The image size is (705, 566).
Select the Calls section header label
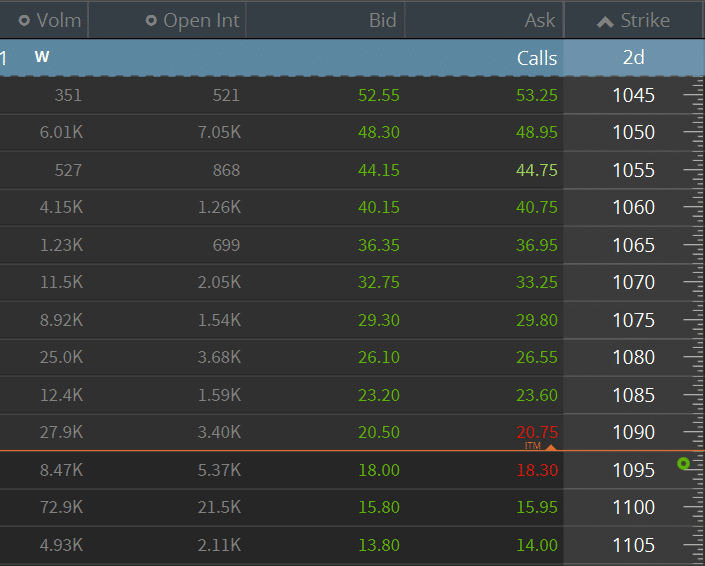(x=537, y=58)
